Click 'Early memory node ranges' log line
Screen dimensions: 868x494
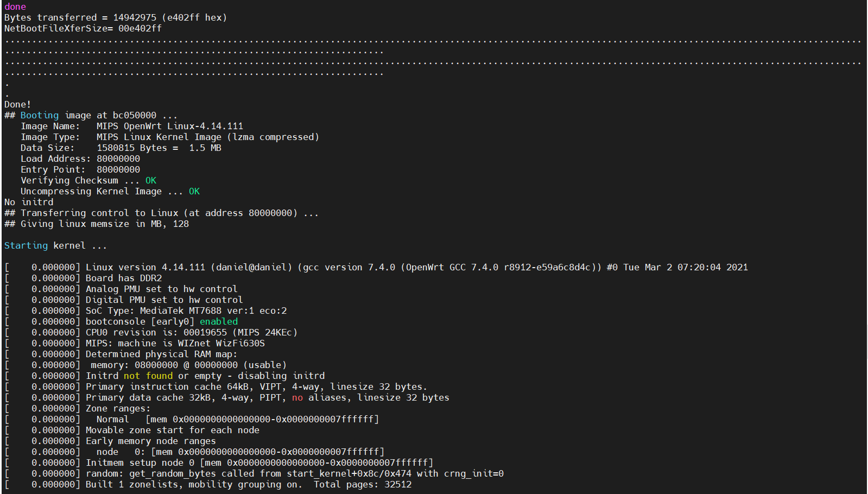[x=110, y=441]
